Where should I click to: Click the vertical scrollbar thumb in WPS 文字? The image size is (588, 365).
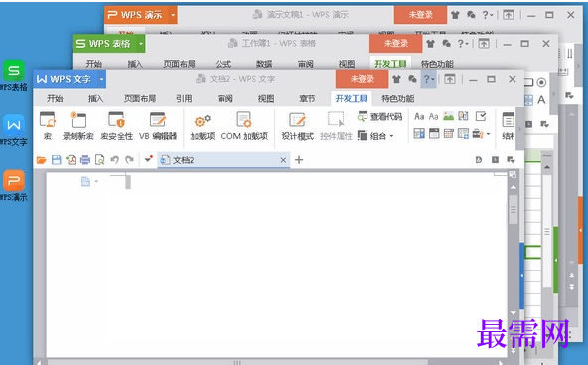click(513, 210)
